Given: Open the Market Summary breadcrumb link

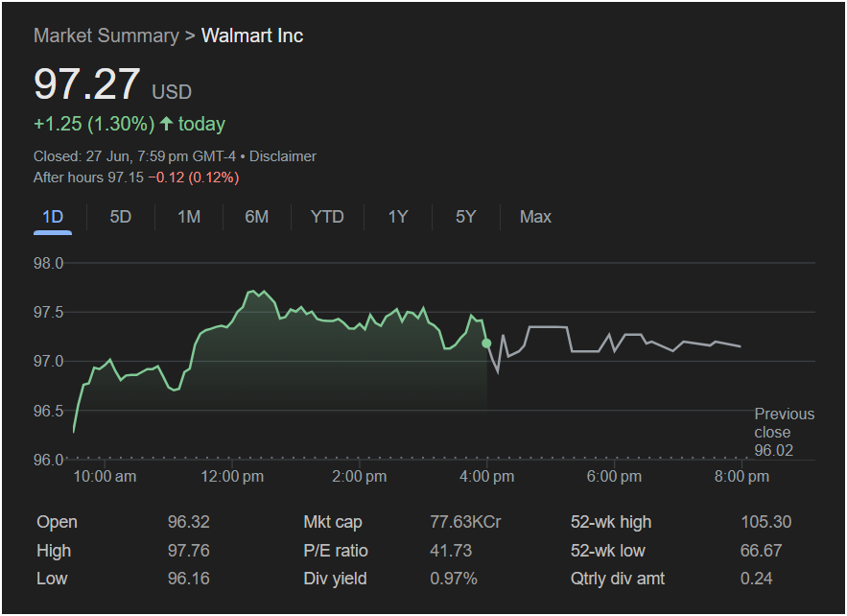Looking at the screenshot, I should (106, 36).
